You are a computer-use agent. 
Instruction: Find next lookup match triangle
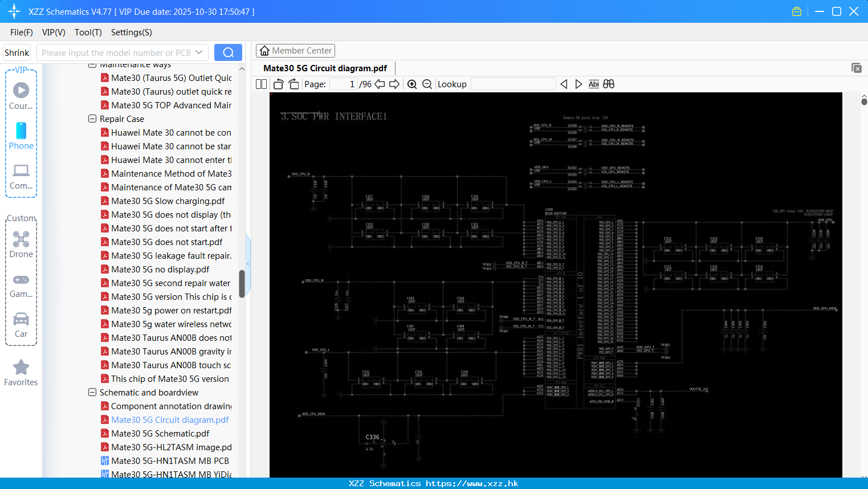[578, 84]
